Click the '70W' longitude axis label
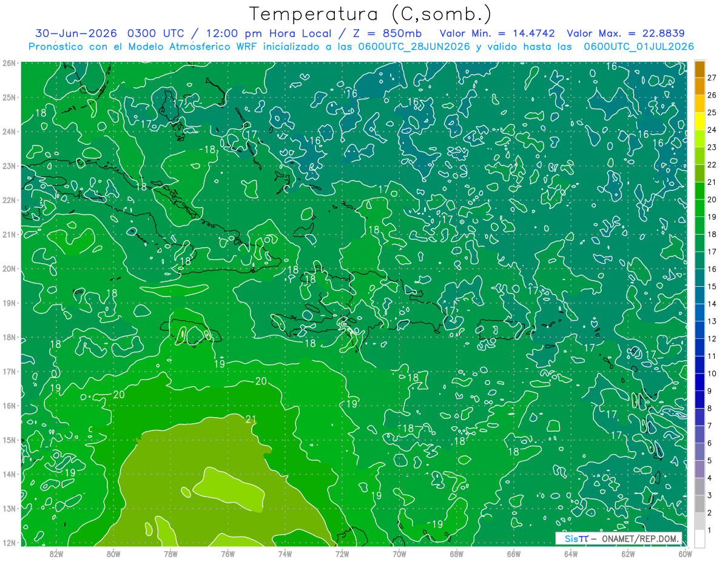 [x=399, y=554]
